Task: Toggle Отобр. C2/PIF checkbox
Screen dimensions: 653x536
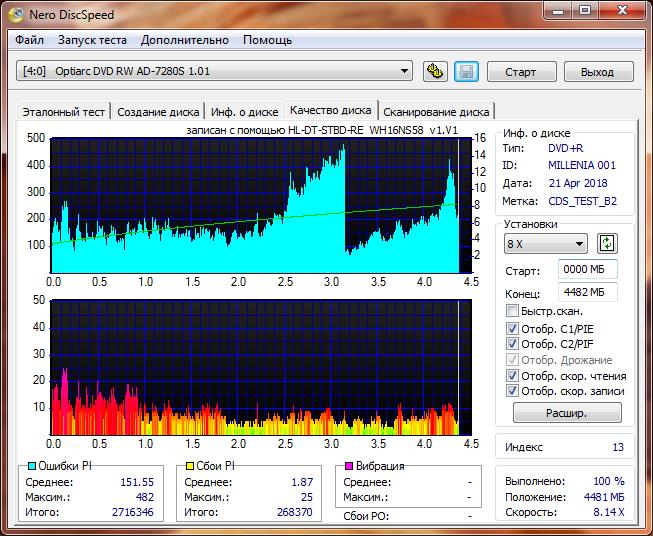Action: click(x=513, y=344)
